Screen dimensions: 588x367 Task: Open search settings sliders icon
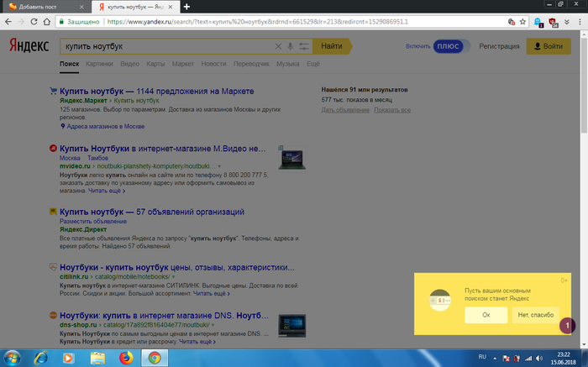303,46
